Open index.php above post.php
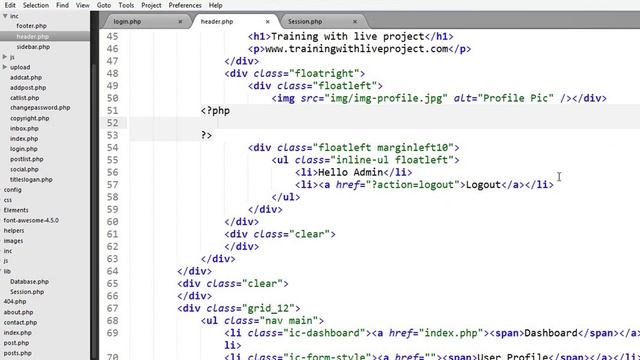Screen dimensions: 640x360 coord(18,332)
